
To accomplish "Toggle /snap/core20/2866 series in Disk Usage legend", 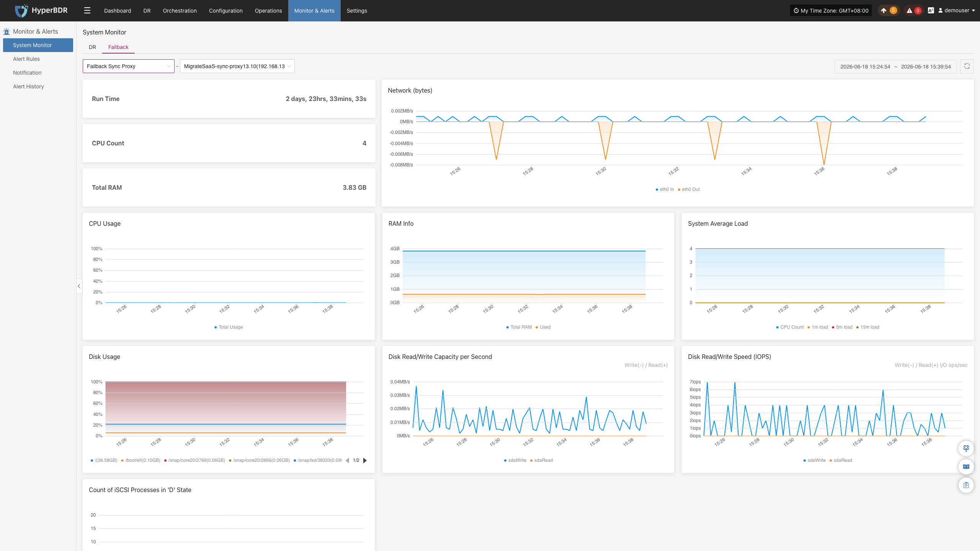I will coord(259,460).
